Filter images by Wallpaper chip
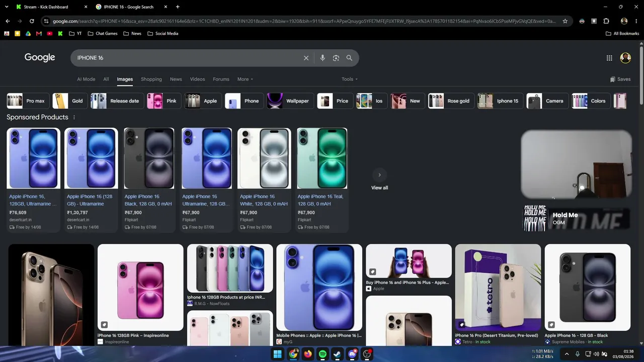 pos(290,101)
